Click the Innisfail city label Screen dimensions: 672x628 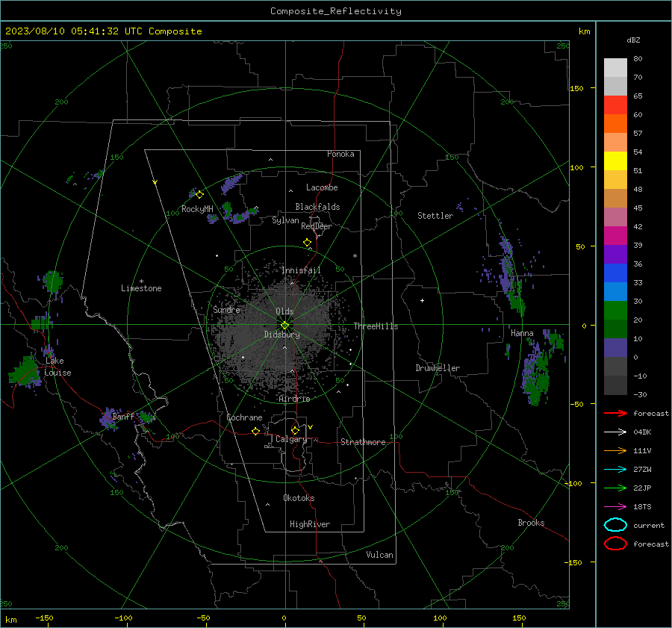301,270
